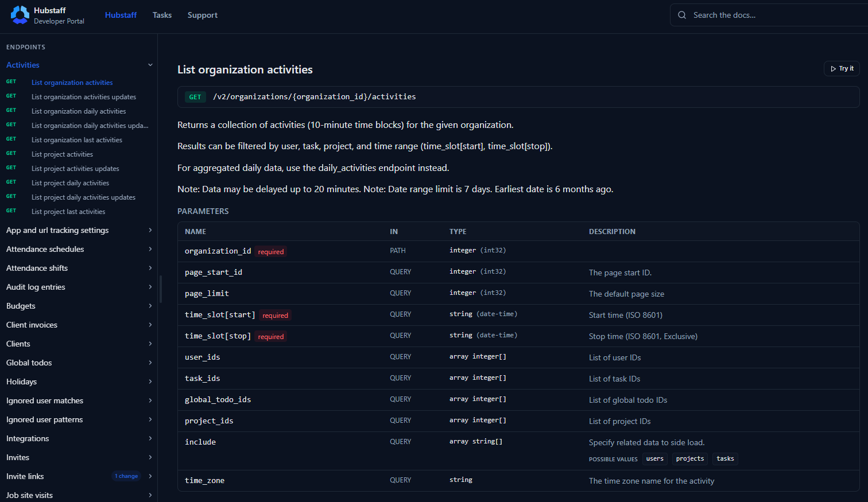Image resolution: width=868 pixels, height=502 pixels.
Task: Click the organization_id parameter name
Action: (218, 251)
